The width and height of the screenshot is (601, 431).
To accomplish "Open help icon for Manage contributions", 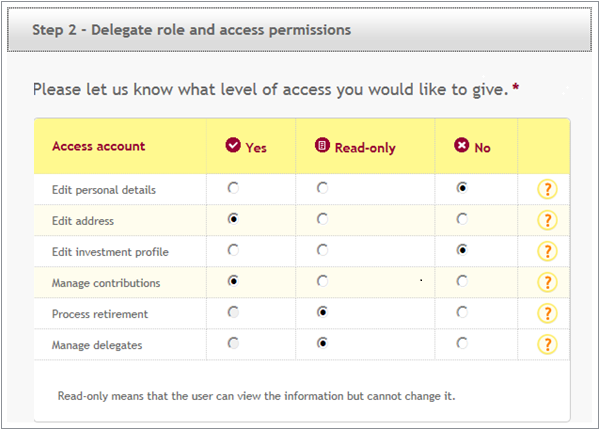I will coord(547,283).
